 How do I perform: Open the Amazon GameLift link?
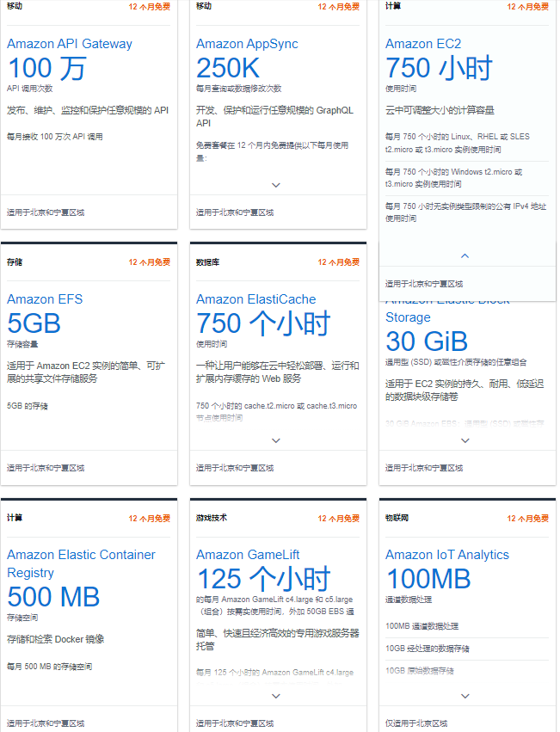coord(248,555)
